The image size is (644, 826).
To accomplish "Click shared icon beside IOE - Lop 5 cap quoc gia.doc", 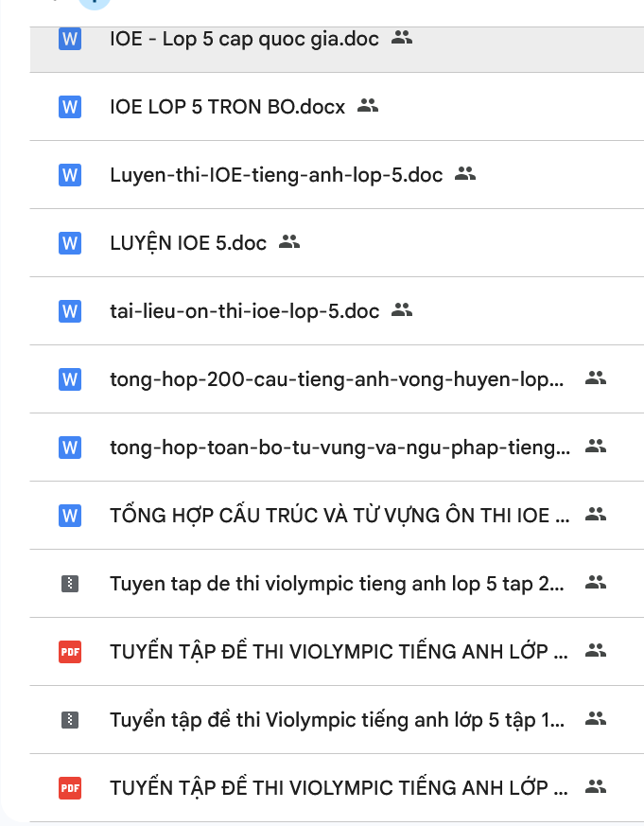I will 402,39.
